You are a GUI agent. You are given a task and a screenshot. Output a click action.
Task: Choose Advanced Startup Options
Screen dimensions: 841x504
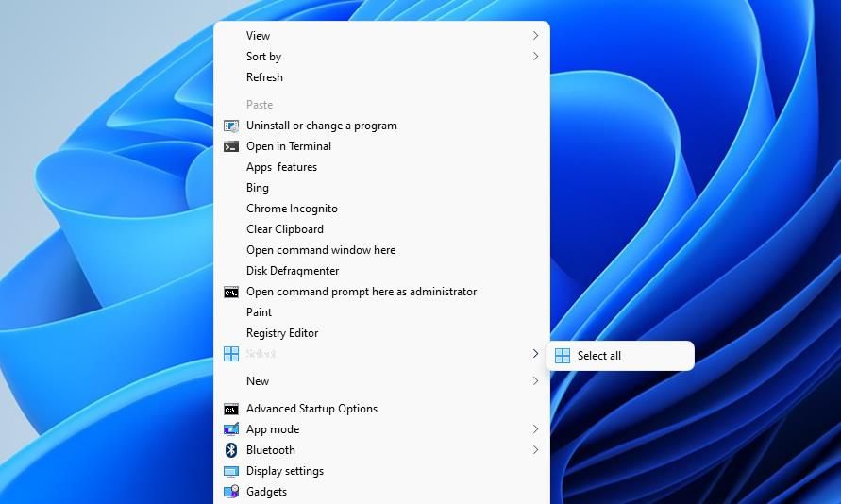[382, 409]
